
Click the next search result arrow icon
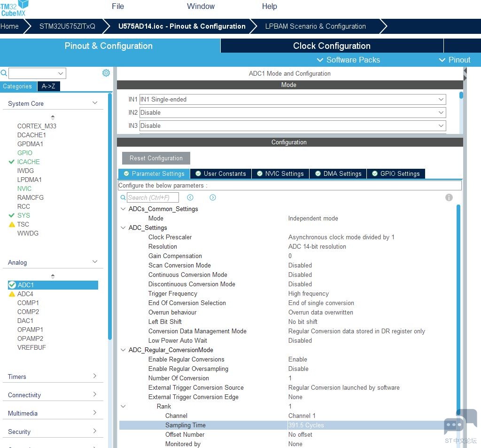coord(213,197)
